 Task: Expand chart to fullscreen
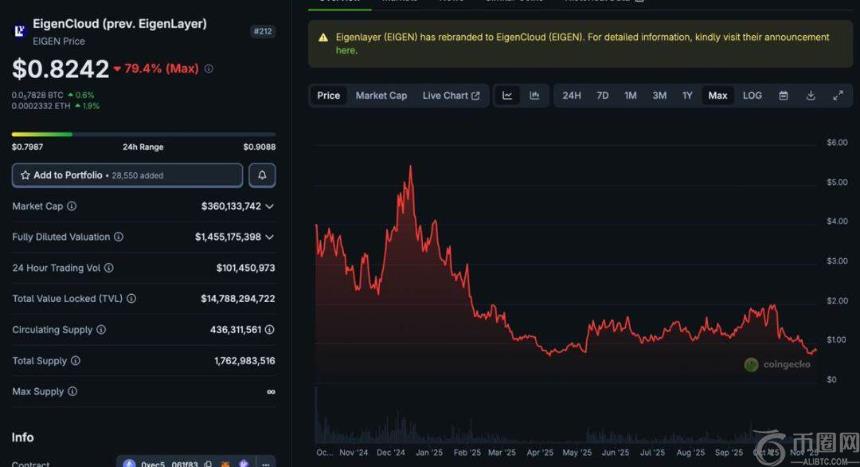pyautogui.click(x=837, y=96)
